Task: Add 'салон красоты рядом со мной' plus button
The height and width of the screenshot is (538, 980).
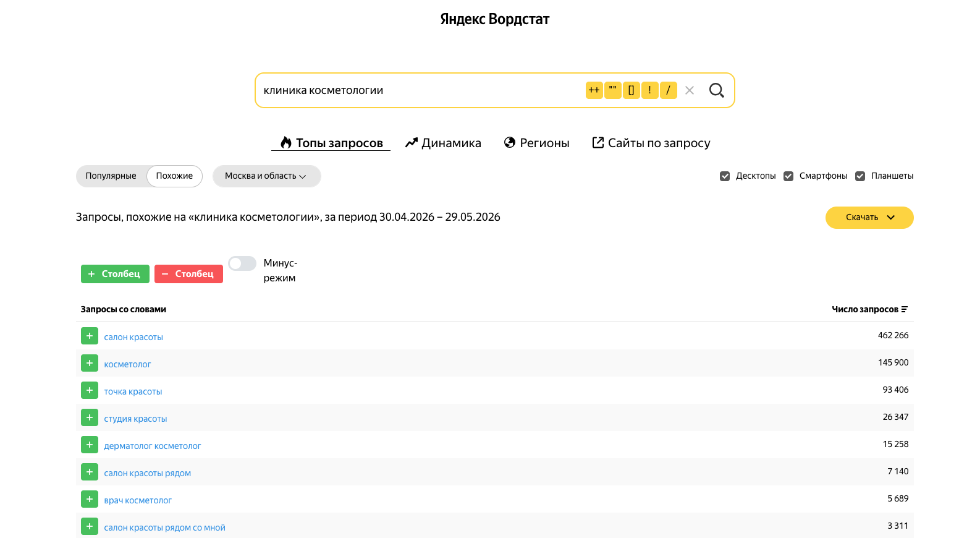Action: pyautogui.click(x=90, y=526)
